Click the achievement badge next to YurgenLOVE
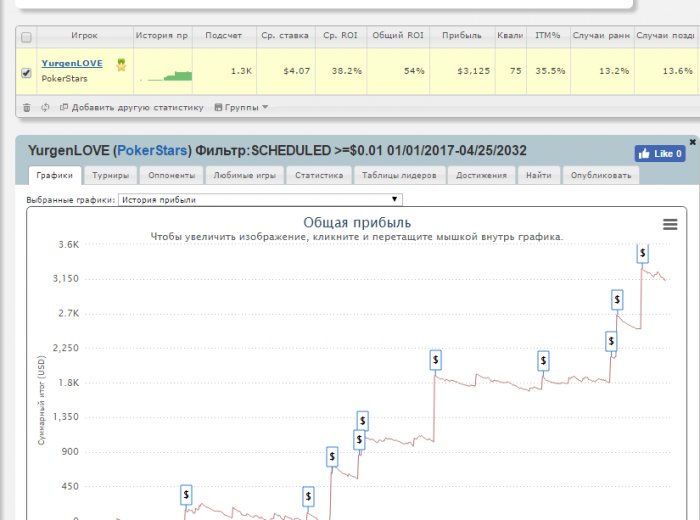700x520 pixels. click(121, 65)
